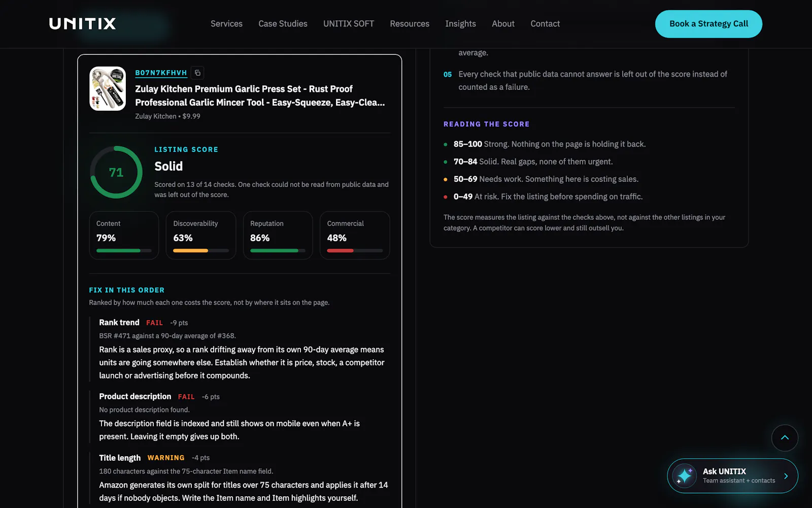The width and height of the screenshot is (812, 508).
Task: Click the Zulay Kitchen • $9.99 line
Action: tap(167, 116)
